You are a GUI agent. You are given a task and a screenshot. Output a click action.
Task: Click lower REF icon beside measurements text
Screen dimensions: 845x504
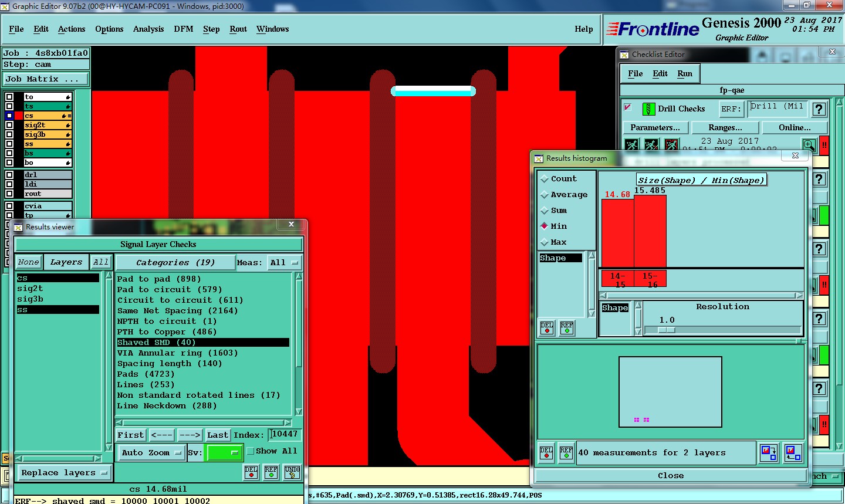[x=566, y=452]
